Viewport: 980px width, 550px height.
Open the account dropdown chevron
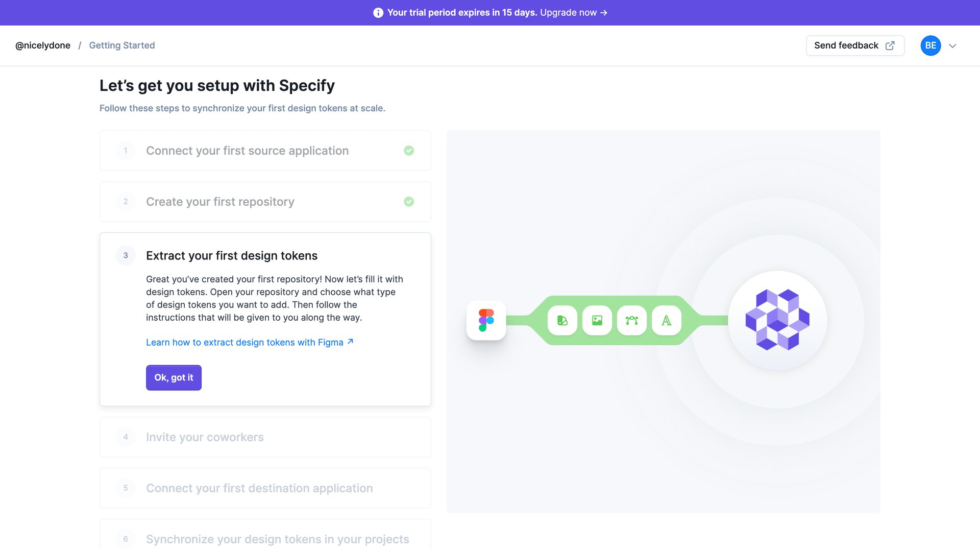952,45
